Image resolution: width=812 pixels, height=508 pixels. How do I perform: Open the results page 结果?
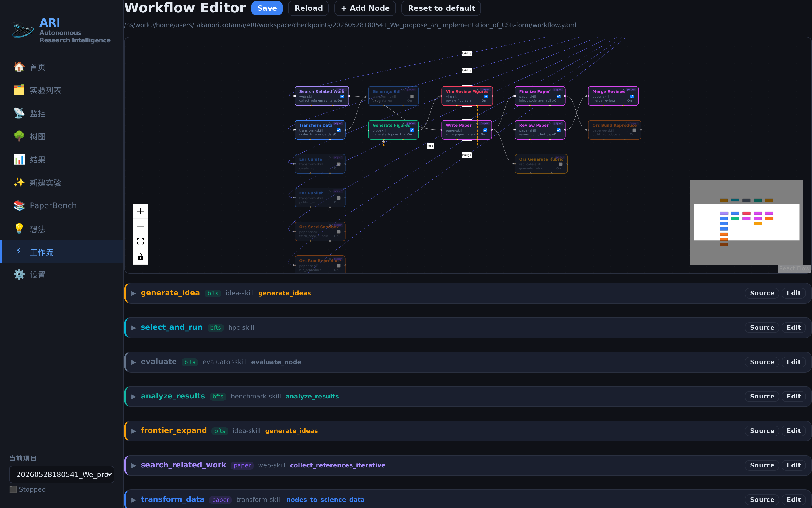pyautogui.click(x=62, y=160)
